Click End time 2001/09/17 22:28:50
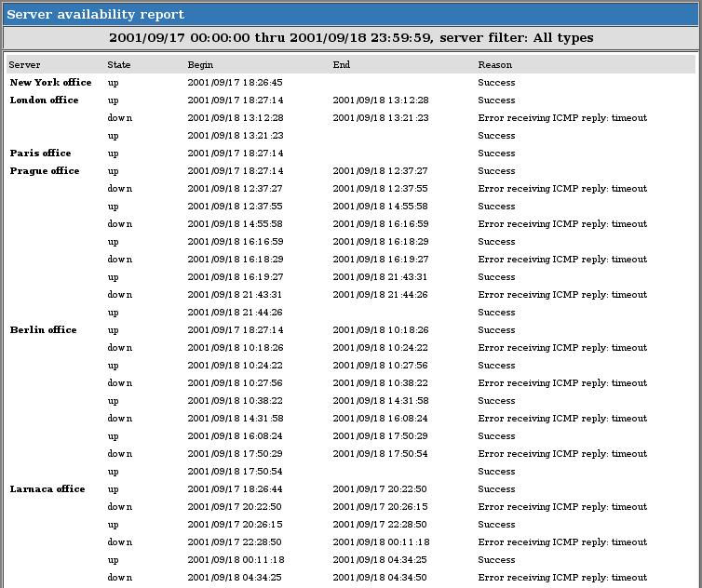 click(x=380, y=525)
